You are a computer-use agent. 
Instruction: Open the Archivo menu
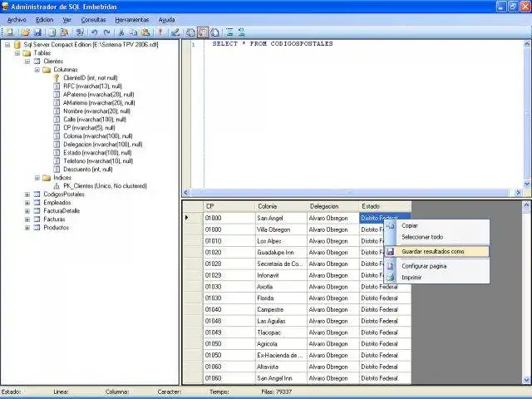17,20
